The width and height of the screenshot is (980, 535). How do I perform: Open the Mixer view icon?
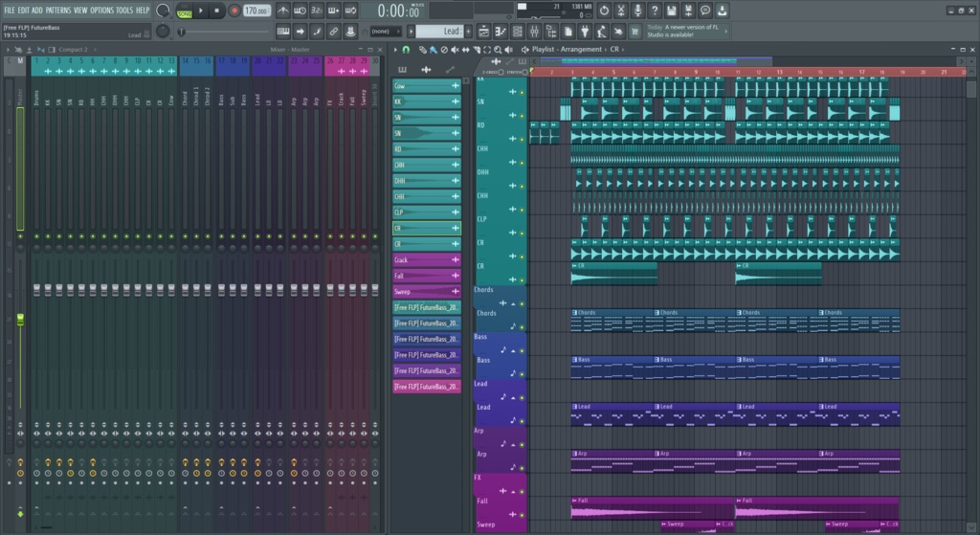point(534,32)
